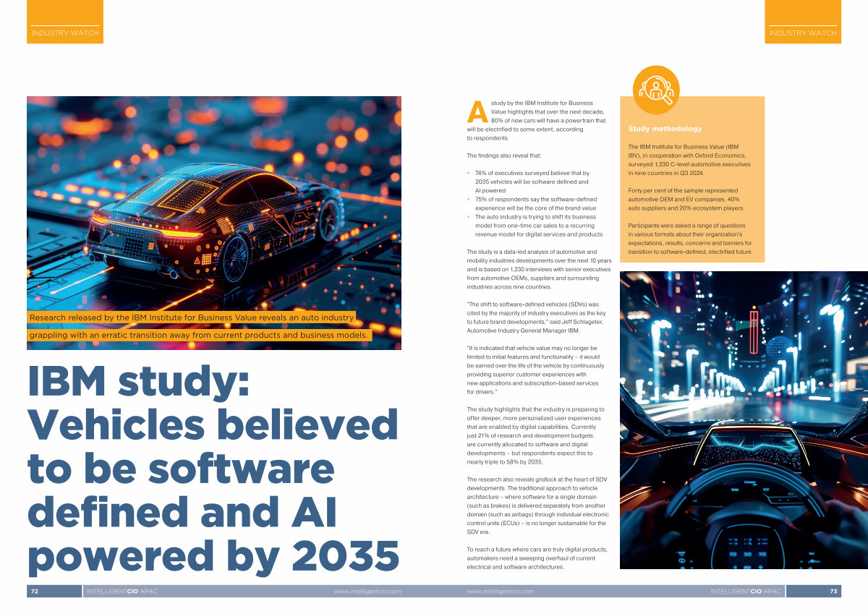Click the line 'to respondents.' in the first paragraph

488,137
